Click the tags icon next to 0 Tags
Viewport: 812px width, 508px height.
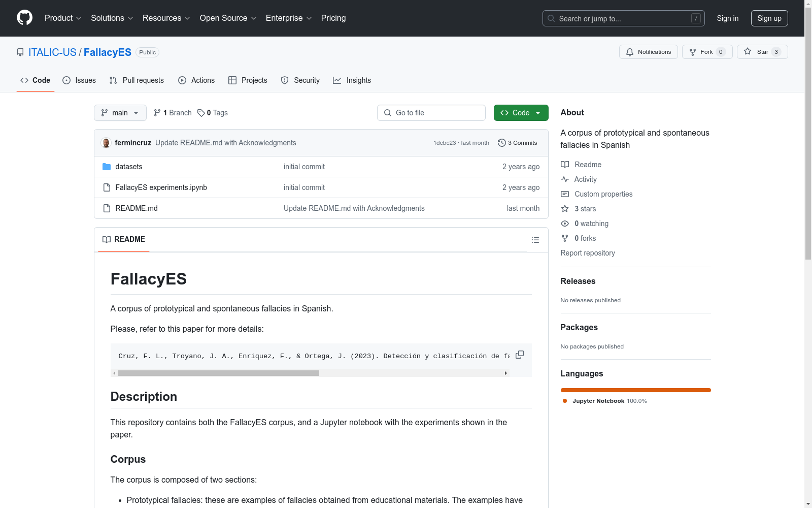[x=201, y=113]
